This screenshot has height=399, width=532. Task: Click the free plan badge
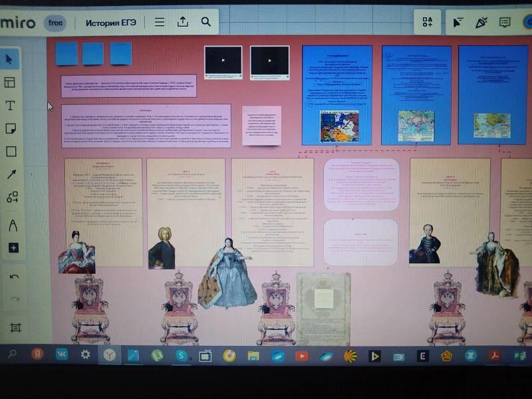55,23
